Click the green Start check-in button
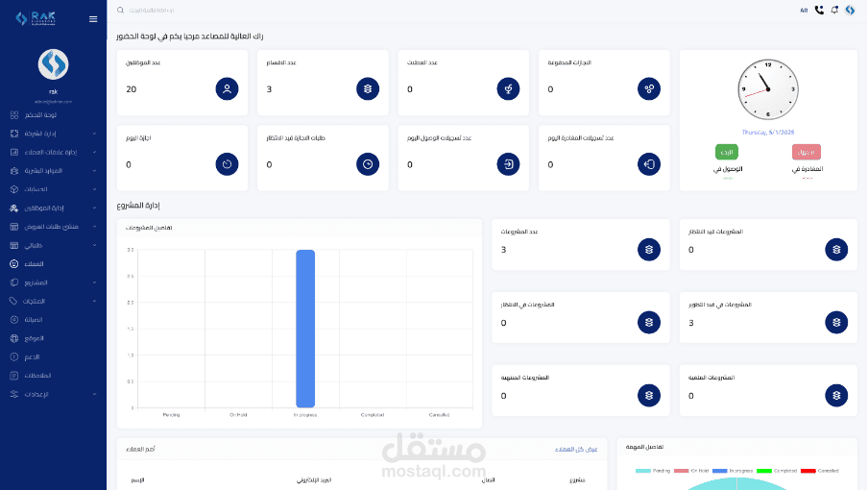 (726, 152)
